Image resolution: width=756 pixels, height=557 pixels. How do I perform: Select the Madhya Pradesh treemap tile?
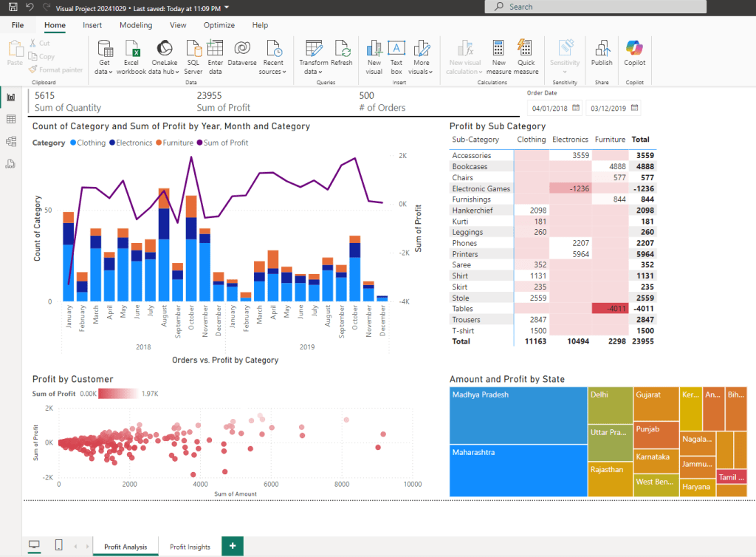[x=518, y=414]
